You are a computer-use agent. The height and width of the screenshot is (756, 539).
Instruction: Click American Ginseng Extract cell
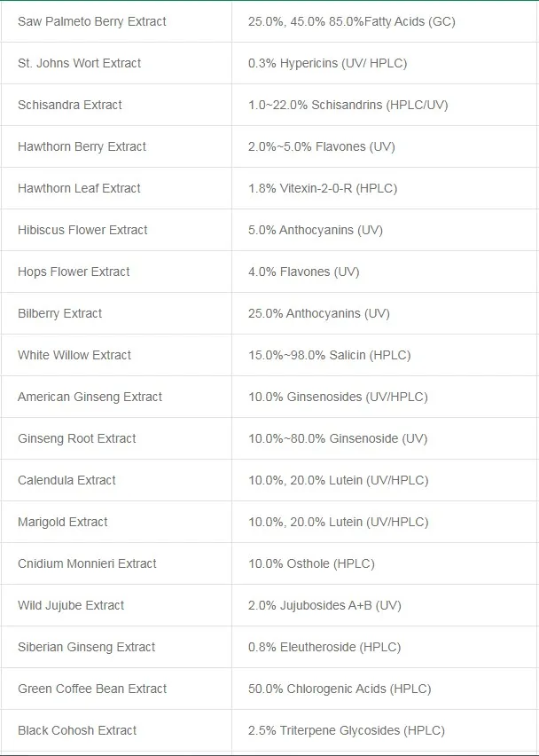pyautogui.click(x=90, y=397)
